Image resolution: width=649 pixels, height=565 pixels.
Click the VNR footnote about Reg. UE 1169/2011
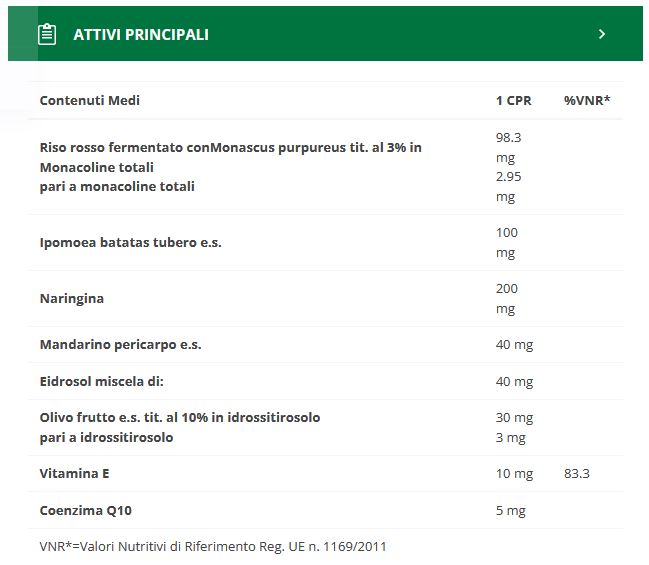[x=213, y=546]
